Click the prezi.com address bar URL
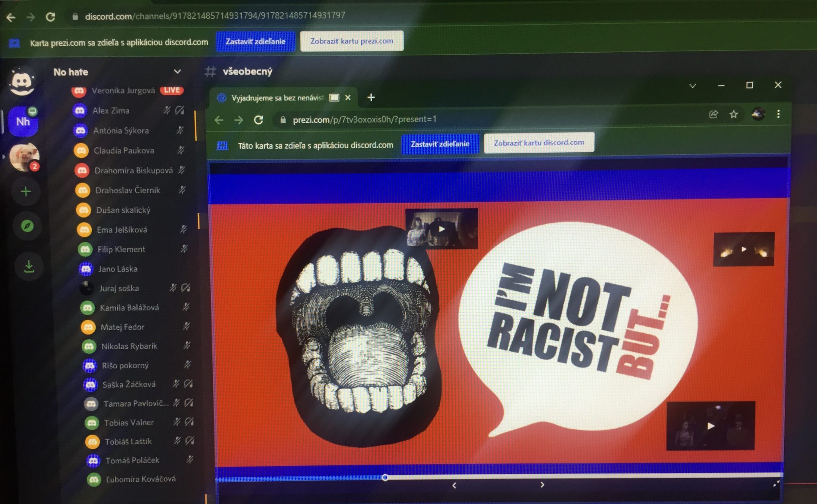The image size is (817, 504). 365,119
